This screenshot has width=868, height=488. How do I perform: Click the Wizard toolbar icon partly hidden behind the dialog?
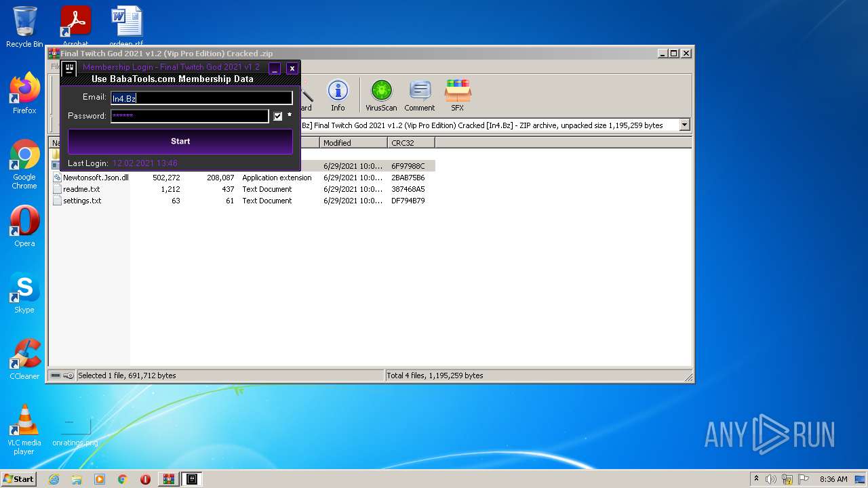pyautogui.click(x=307, y=96)
